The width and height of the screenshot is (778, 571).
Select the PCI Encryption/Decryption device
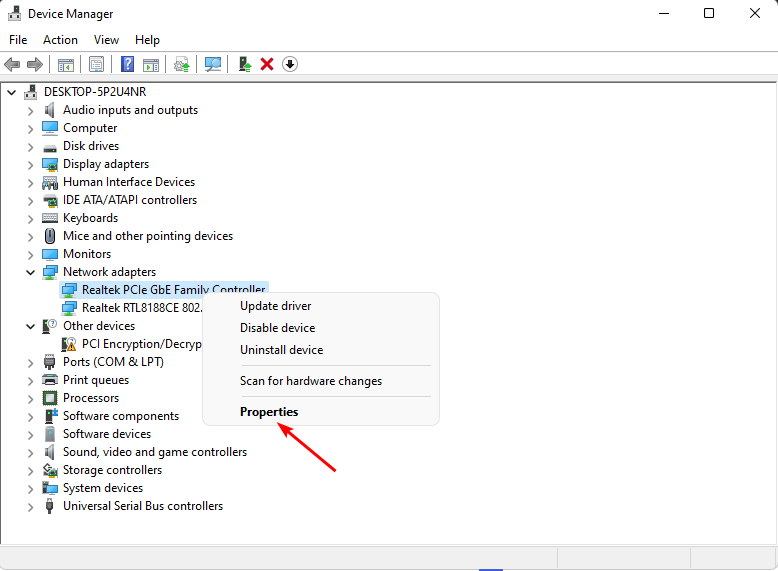pos(141,344)
